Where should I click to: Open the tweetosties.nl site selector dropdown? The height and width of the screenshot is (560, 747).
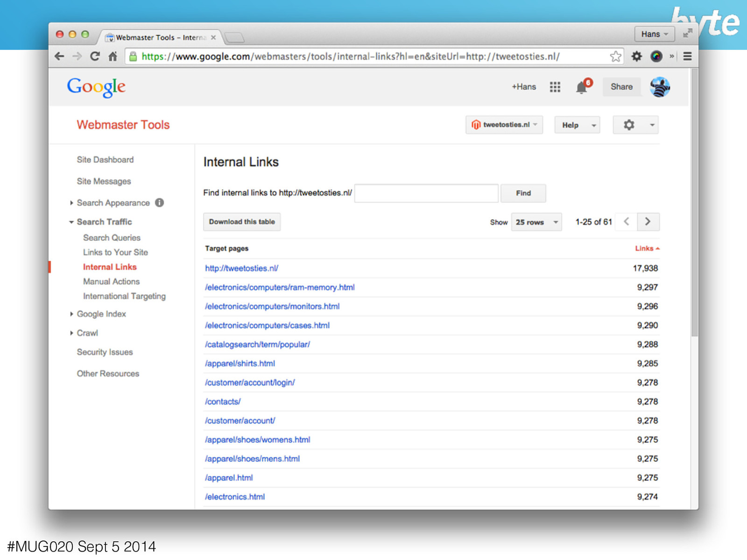pyautogui.click(x=504, y=125)
